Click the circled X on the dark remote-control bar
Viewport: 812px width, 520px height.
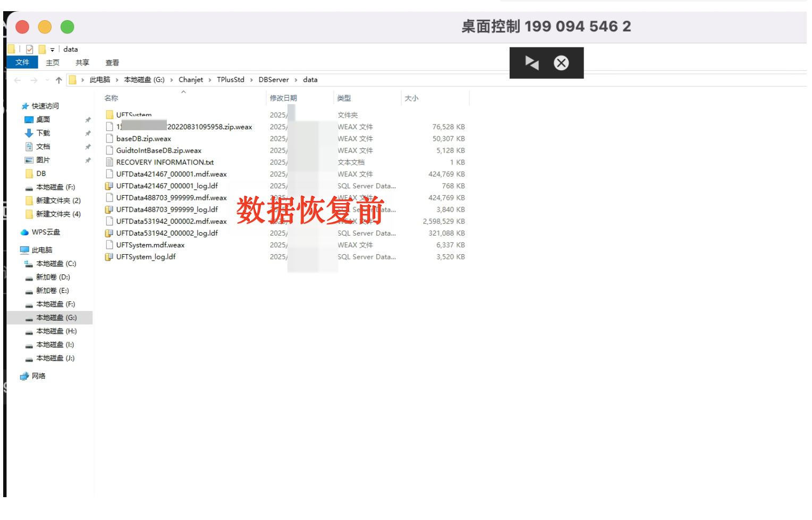(x=561, y=63)
